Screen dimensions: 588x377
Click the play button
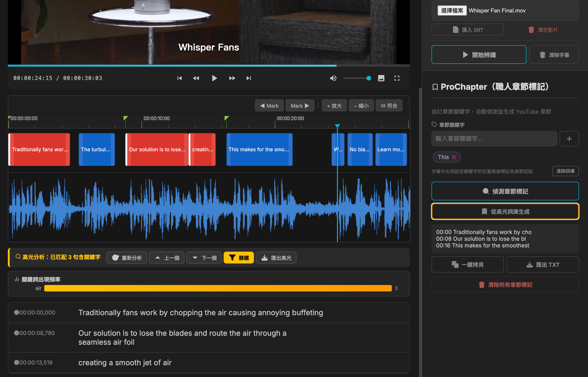[x=214, y=78]
